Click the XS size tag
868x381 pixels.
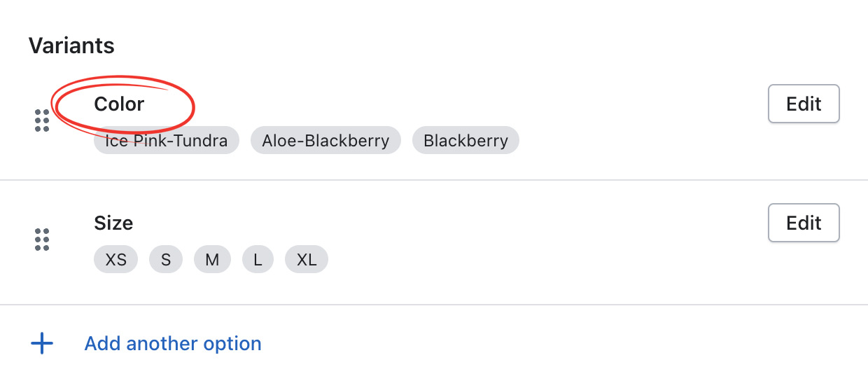point(116,260)
